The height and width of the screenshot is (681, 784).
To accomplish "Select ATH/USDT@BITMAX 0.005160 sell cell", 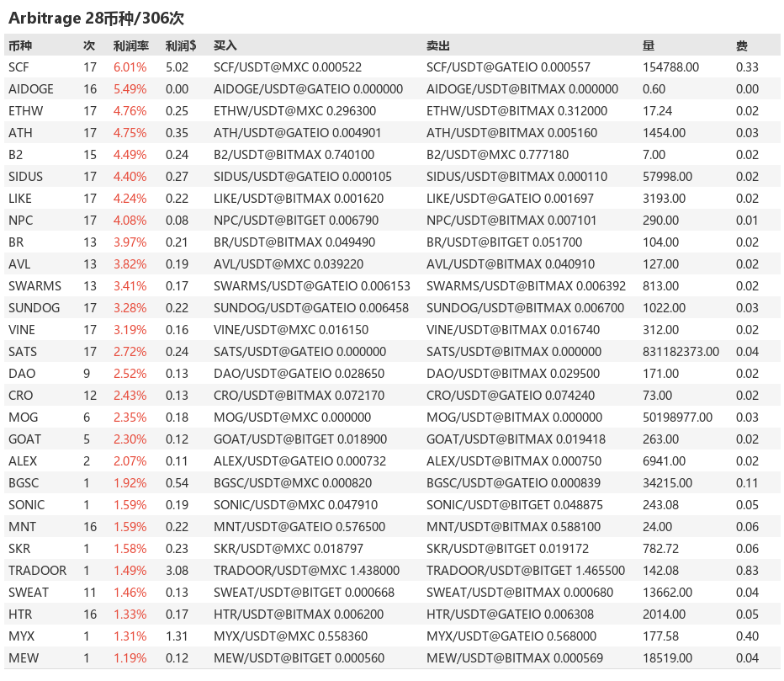I will click(x=512, y=133).
